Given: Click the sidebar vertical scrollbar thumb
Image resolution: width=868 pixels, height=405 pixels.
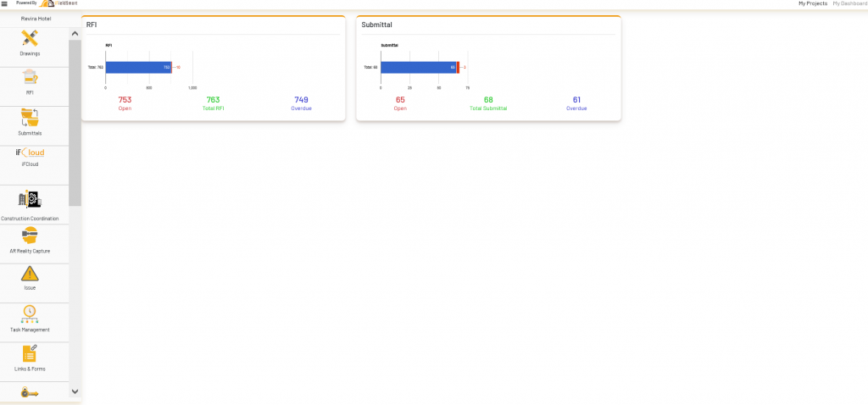Looking at the screenshot, I should 75,123.
